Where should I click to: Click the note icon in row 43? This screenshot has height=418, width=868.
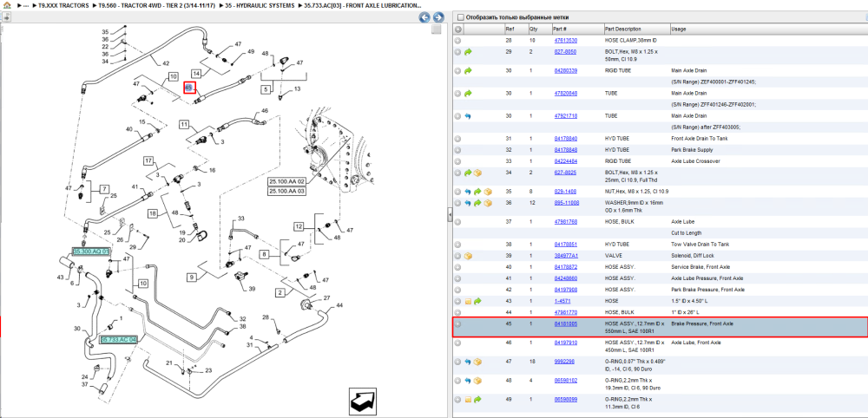pyautogui.click(x=468, y=301)
